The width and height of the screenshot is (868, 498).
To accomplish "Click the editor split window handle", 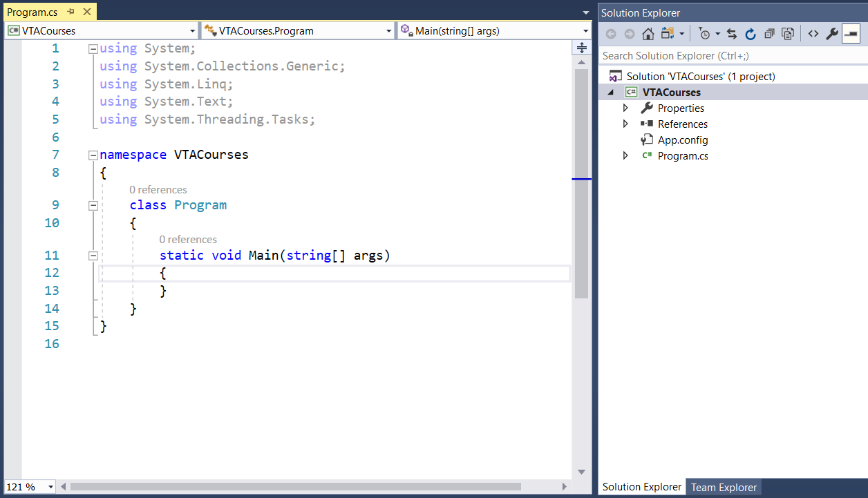I will (x=581, y=47).
